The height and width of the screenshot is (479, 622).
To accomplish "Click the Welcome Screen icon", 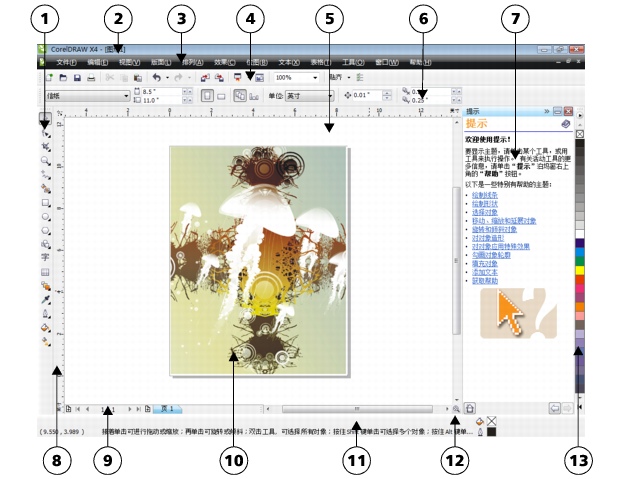I will click(x=259, y=78).
